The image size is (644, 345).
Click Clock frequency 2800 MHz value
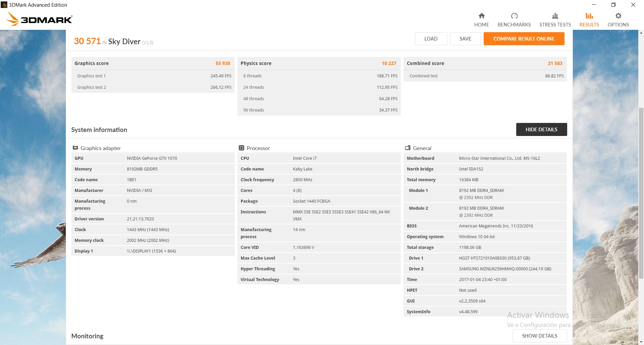pos(303,180)
